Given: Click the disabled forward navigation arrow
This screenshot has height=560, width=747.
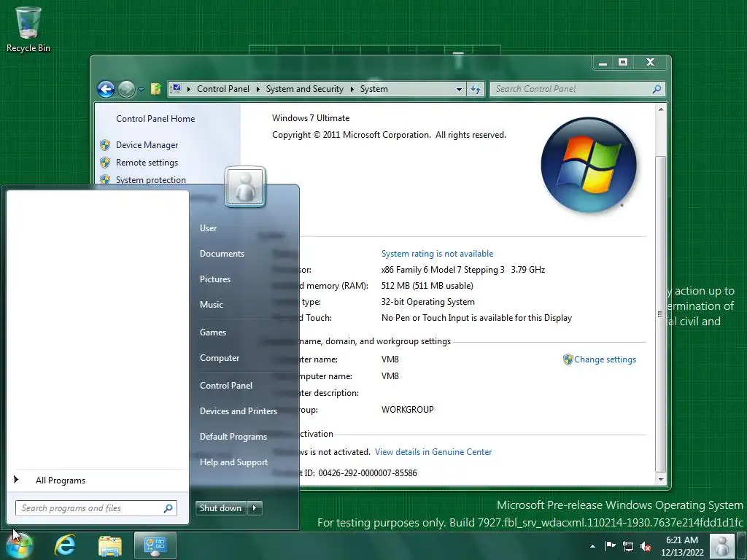Looking at the screenshot, I should [126, 89].
